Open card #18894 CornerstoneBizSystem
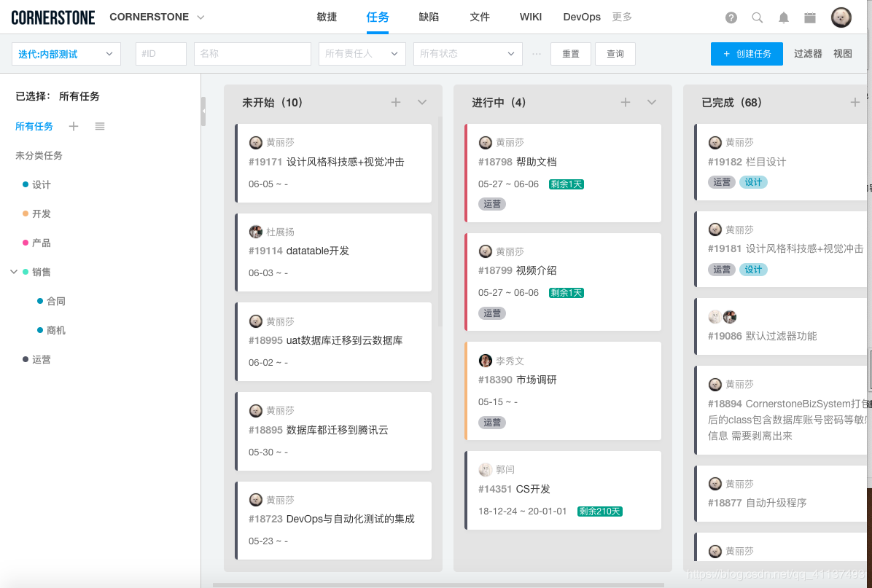Image resolution: width=872 pixels, height=588 pixels. [x=781, y=410]
